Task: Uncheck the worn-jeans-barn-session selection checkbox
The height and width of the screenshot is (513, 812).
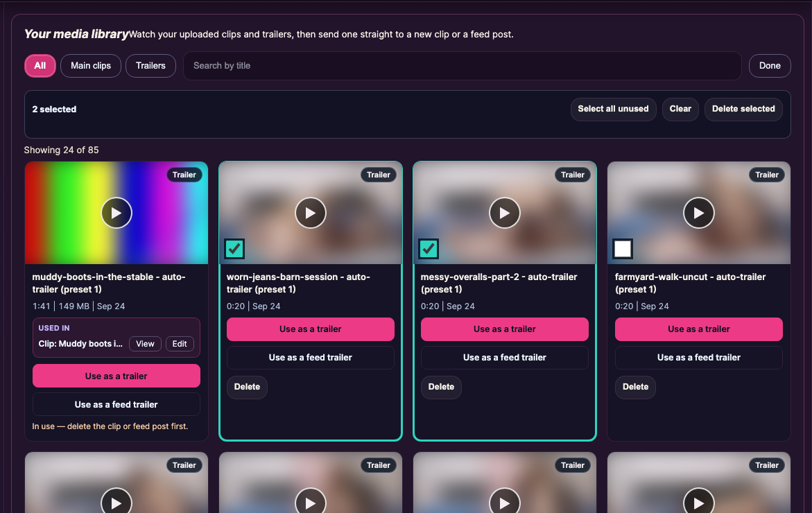Action: point(234,249)
